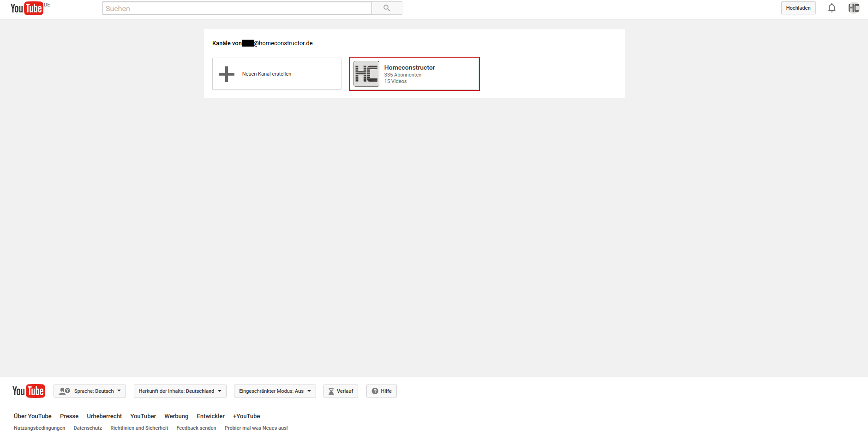Viewport: 868px width, 438px height.
Task: Click Probier mal was Neues aus!
Action: click(256, 428)
